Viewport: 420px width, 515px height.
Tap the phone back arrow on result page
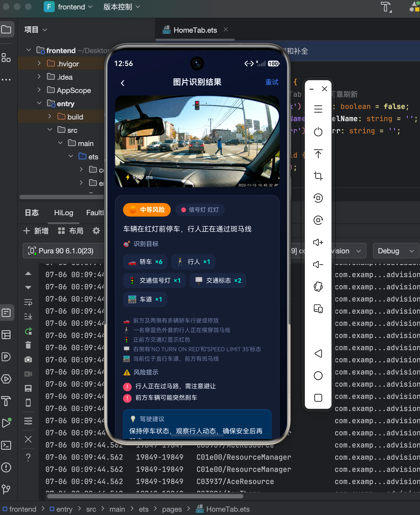point(123,83)
